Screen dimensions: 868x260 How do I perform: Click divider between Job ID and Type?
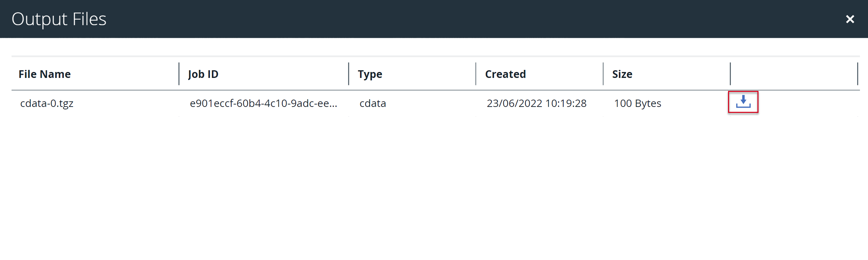[348, 74]
